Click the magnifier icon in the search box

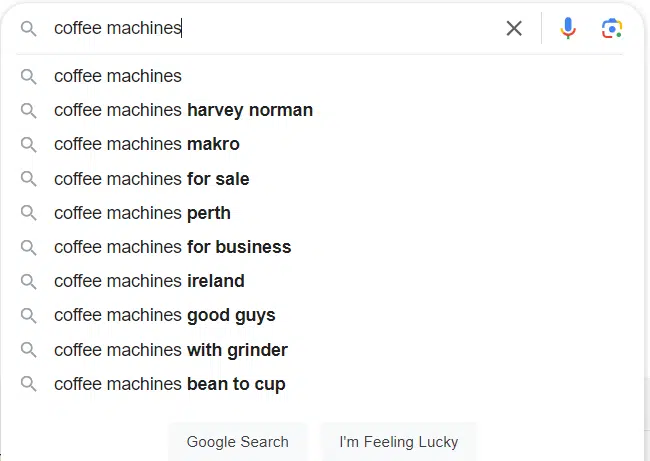pos(29,29)
